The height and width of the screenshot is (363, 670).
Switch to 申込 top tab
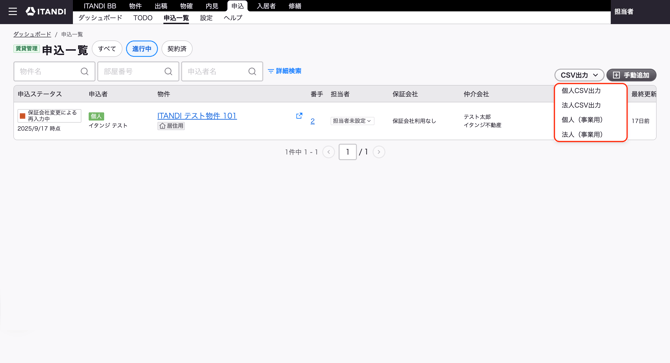pyautogui.click(x=237, y=6)
